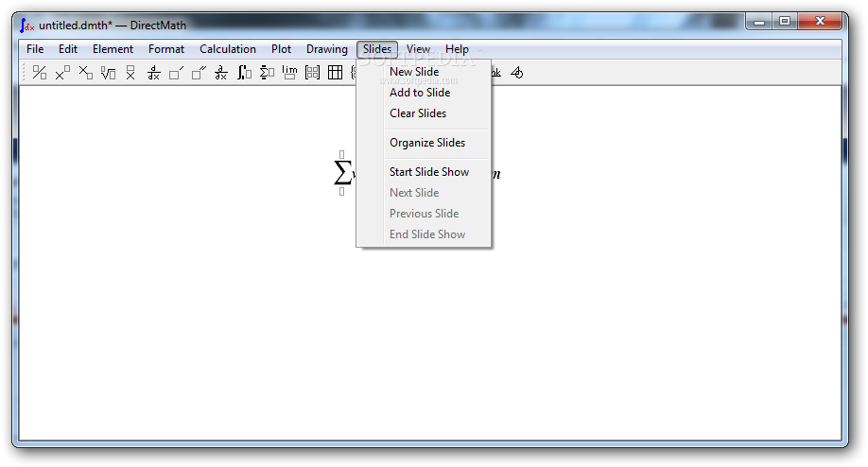Open the Help menu
This screenshot has height=467, width=868.
pos(457,49)
